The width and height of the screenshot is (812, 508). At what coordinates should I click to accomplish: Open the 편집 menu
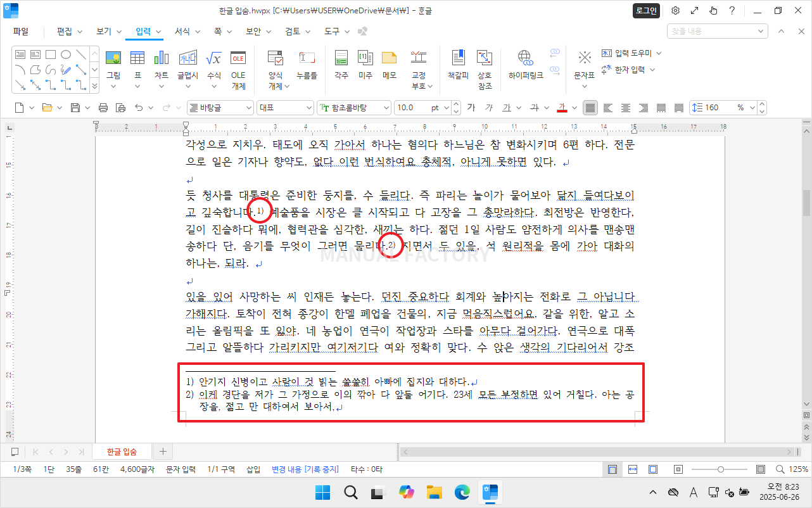tap(68, 31)
